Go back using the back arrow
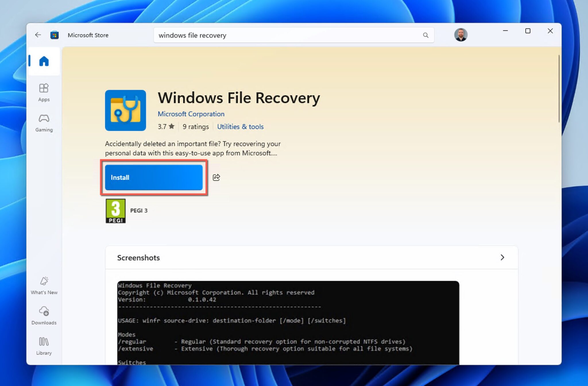The width and height of the screenshot is (588, 386). click(x=38, y=35)
